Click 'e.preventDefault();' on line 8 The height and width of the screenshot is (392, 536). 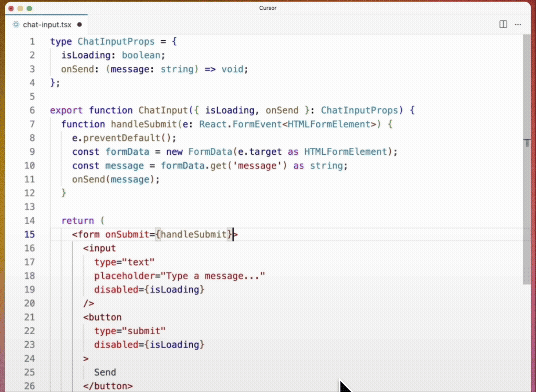point(124,138)
